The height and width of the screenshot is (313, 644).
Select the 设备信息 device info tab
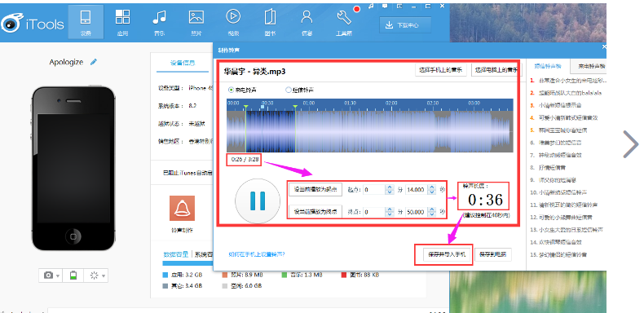pos(183,63)
